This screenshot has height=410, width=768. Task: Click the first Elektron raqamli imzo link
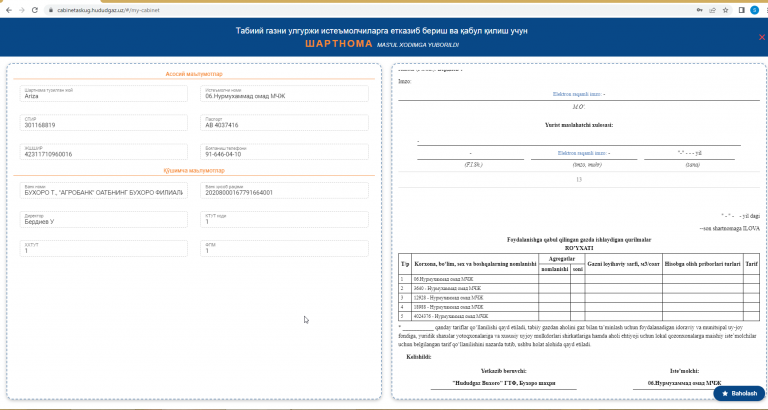pos(579,94)
